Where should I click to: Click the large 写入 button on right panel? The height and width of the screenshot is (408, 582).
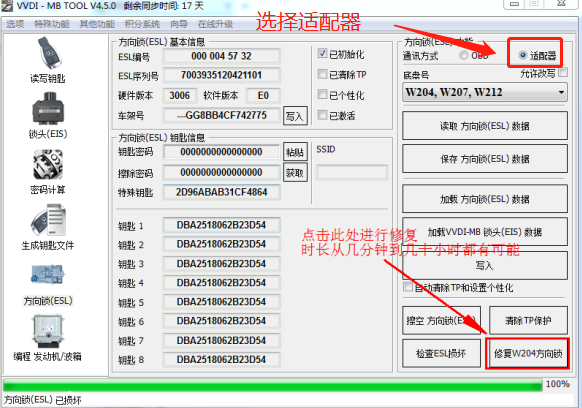tap(485, 265)
